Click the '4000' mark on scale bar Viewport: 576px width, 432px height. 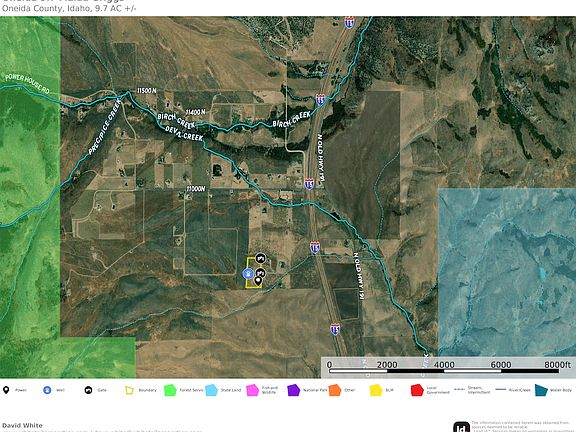pos(444,364)
